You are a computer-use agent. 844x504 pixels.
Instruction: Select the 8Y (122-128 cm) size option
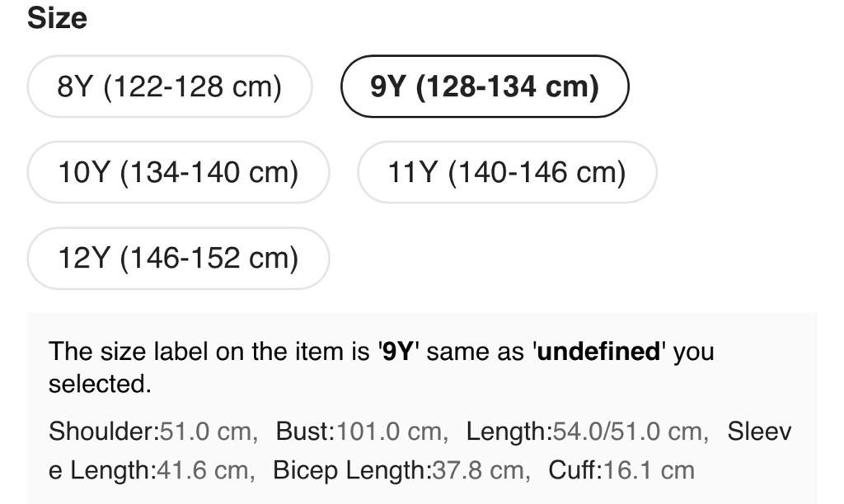170,86
